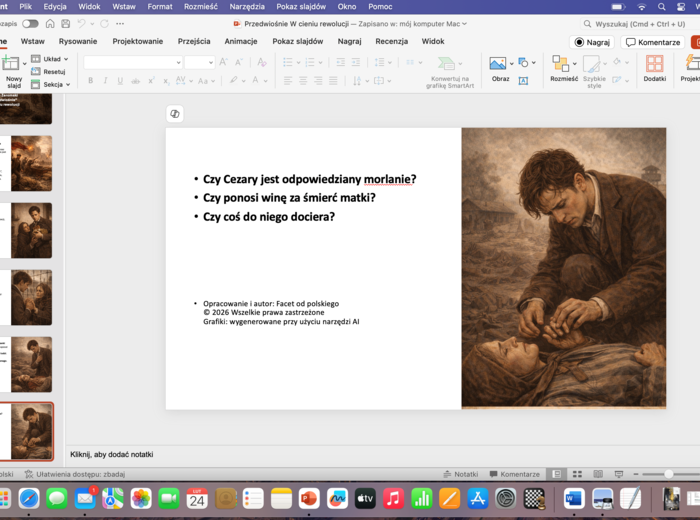
Task: Click the Komentarze button at top right
Action: 653,42
